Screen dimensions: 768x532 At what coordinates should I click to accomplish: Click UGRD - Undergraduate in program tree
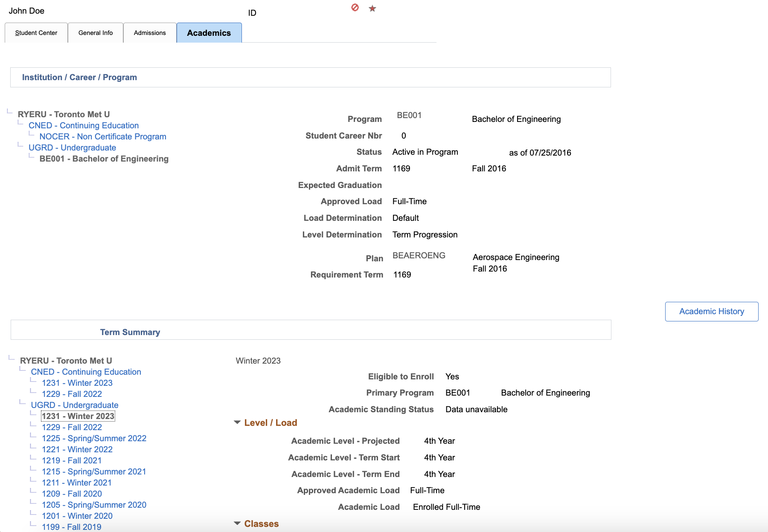[x=72, y=147]
